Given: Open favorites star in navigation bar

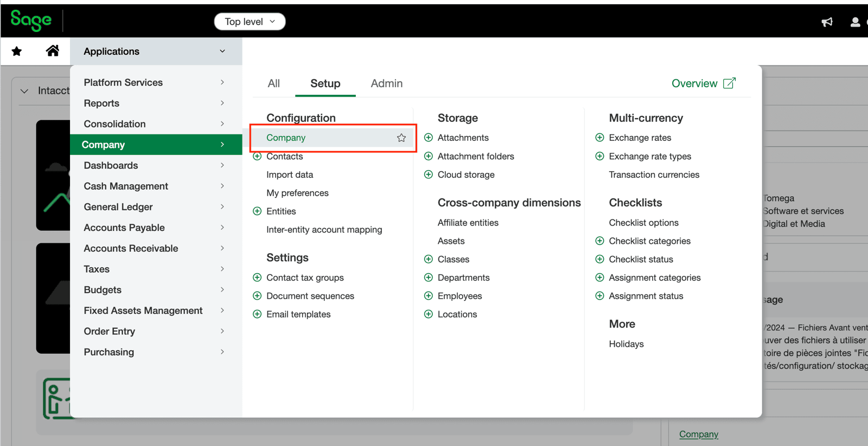Looking at the screenshot, I should pyautogui.click(x=17, y=51).
